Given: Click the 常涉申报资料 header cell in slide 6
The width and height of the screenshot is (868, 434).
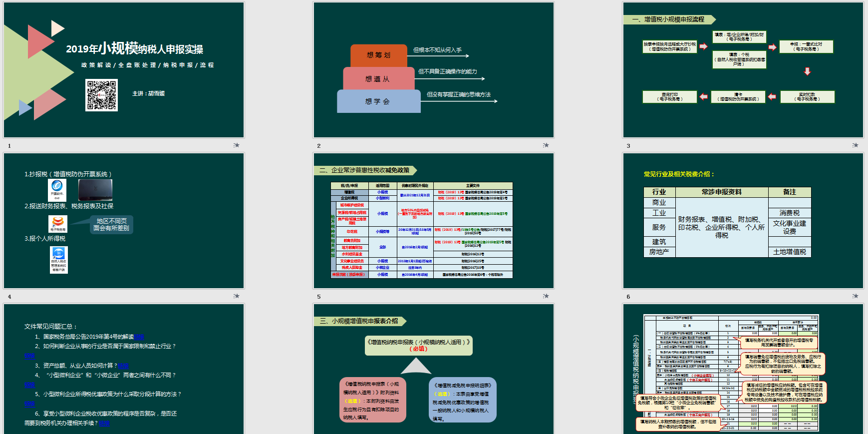Looking at the screenshot, I should 721,192.
